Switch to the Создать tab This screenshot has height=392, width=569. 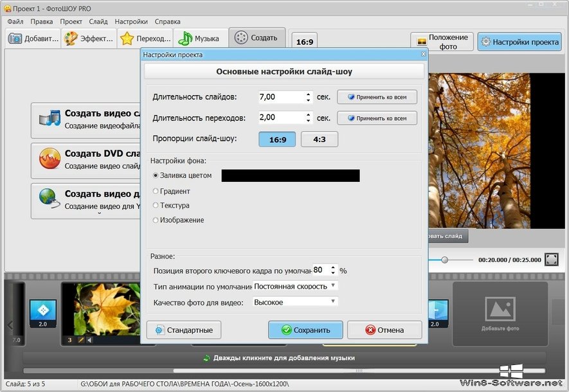pos(257,38)
